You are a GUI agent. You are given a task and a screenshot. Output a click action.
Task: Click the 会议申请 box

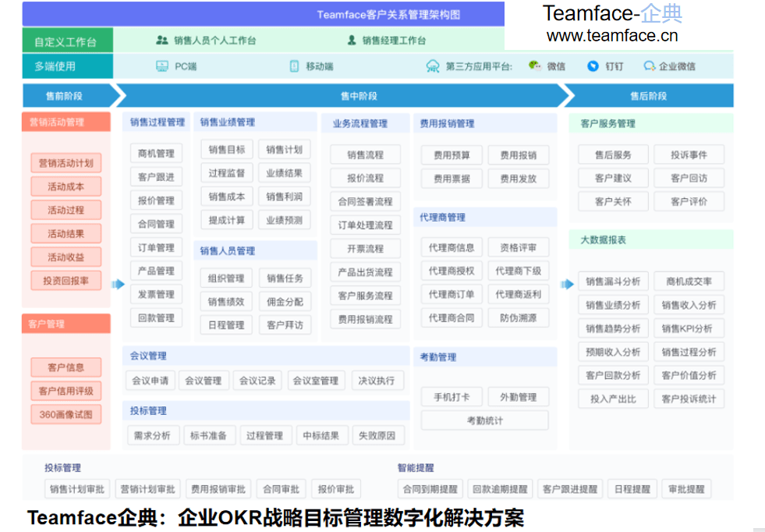coord(151,381)
